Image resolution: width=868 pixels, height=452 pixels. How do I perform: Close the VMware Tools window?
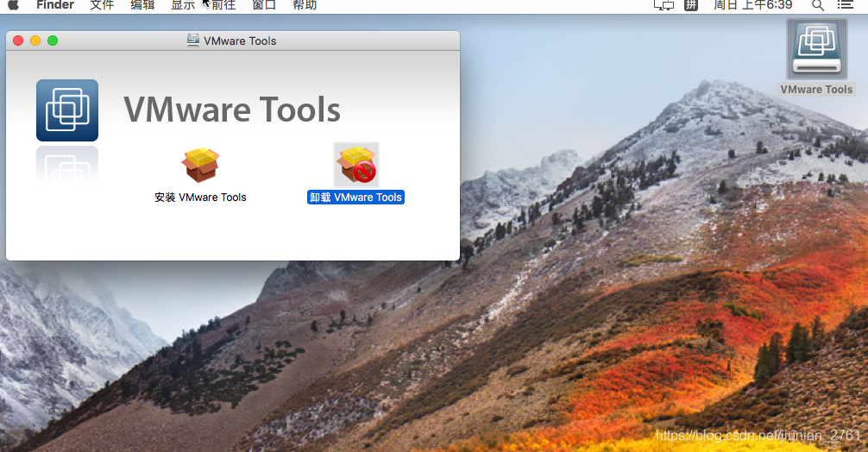point(18,41)
